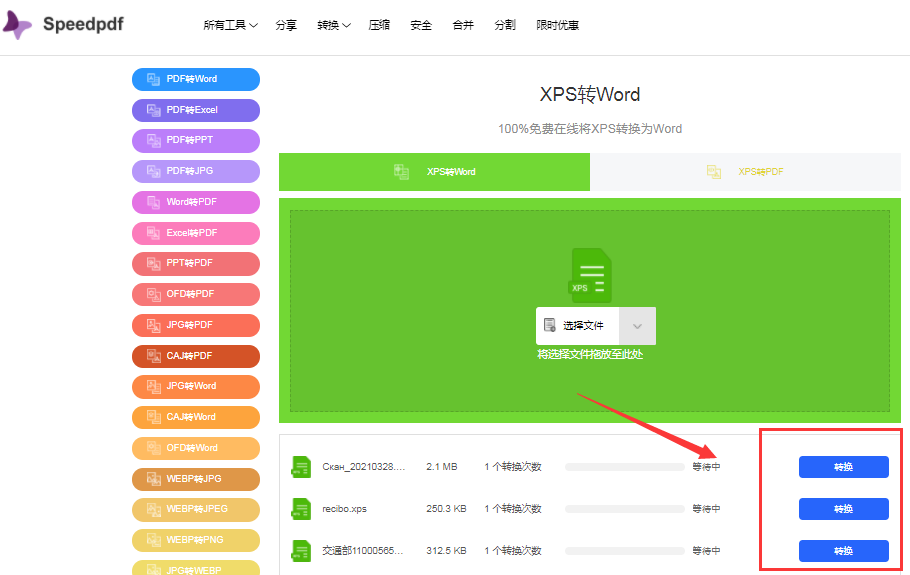This screenshot has height=575, width=910.
Task: Click the 选择文件 button
Action: [577, 326]
